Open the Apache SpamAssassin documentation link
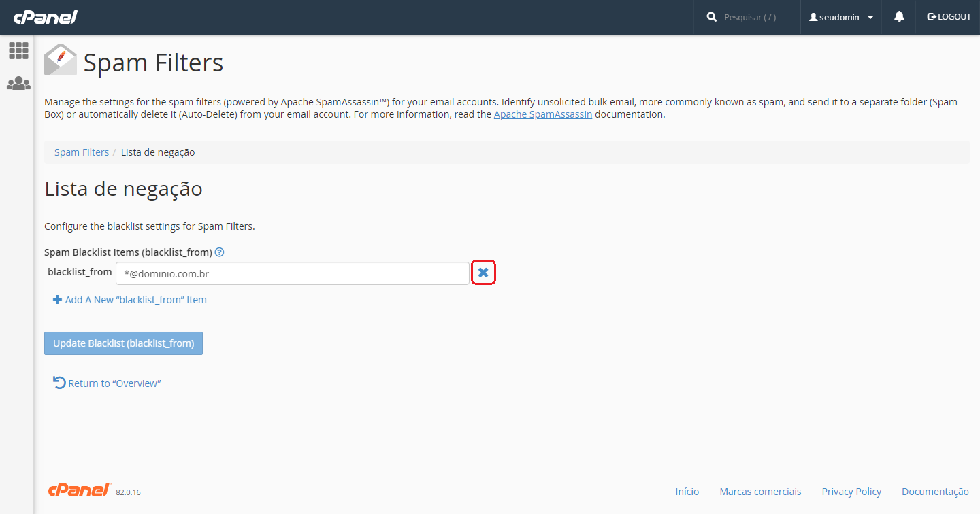The width and height of the screenshot is (980, 514). pos(543,114)
